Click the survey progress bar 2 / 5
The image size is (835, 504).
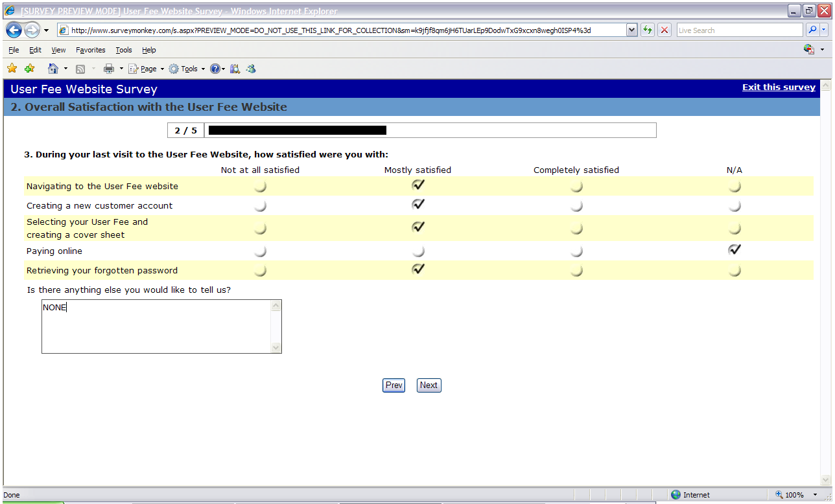click(x=412, y=130)
